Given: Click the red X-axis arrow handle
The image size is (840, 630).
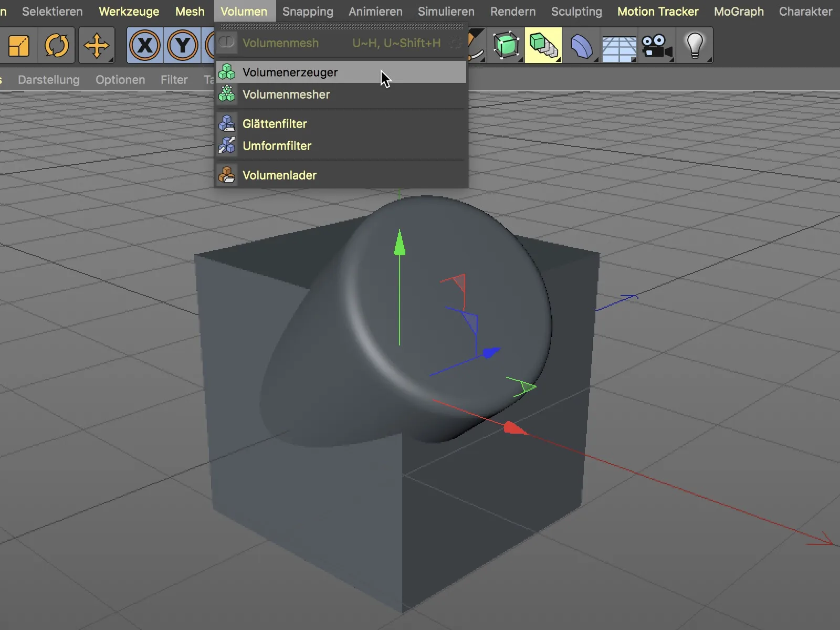Looking at the screenshot, I should click(x=515, y=428).
